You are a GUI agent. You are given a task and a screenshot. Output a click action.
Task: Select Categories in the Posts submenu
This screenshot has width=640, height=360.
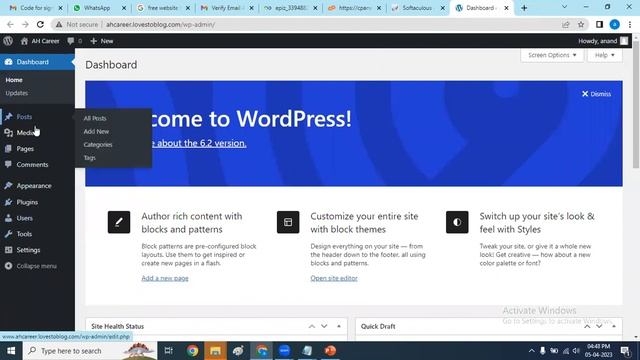pos(98,144)
